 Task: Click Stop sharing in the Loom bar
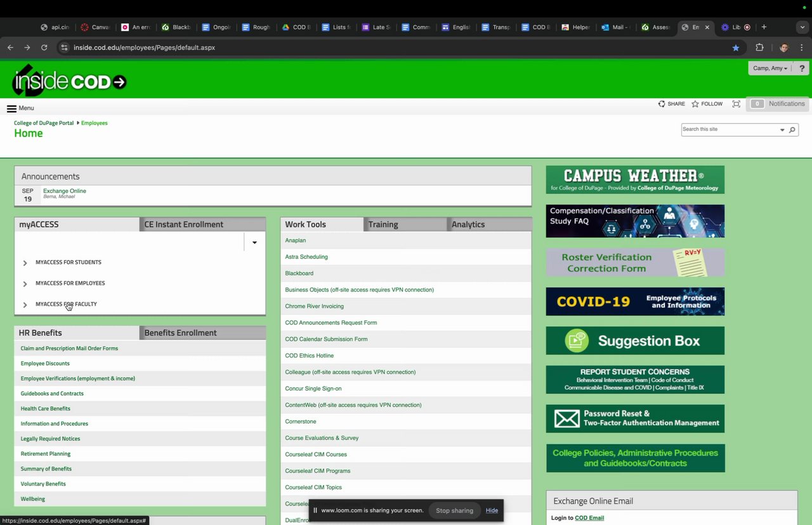click(454, 510)
